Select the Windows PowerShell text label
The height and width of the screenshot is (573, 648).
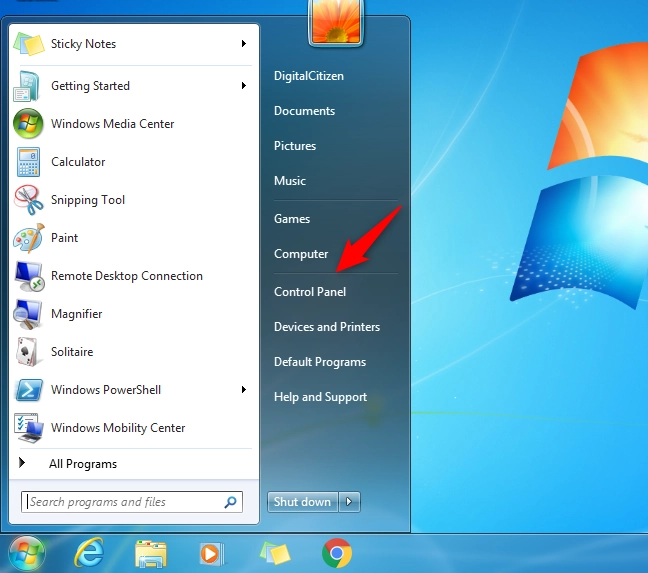point(106,390)
